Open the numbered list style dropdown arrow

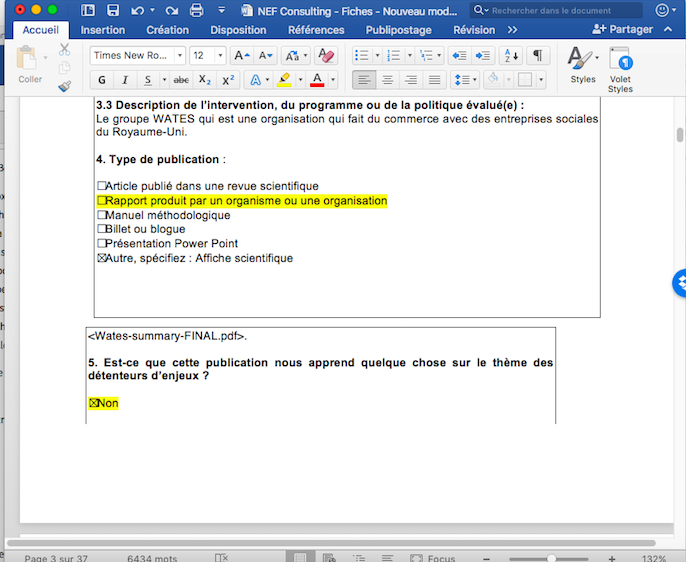(410, 56)
